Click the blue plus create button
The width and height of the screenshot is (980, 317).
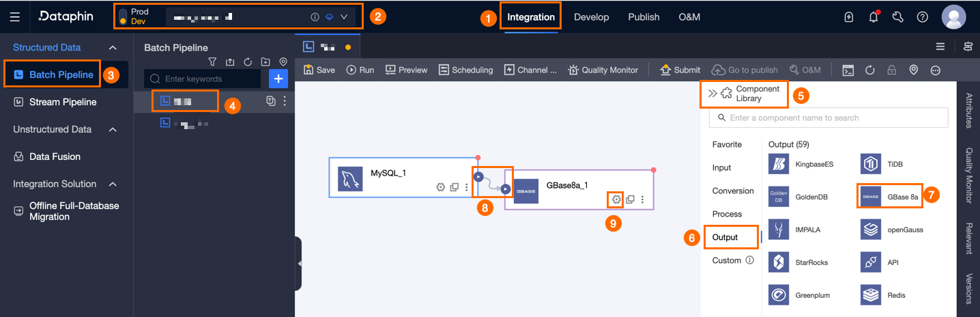[278, 79]
